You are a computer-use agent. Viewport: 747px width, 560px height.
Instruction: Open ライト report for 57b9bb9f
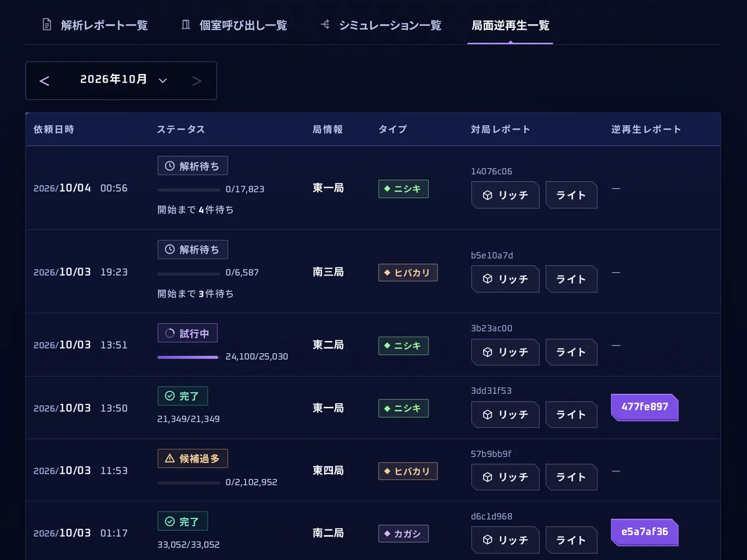(571, 477)
